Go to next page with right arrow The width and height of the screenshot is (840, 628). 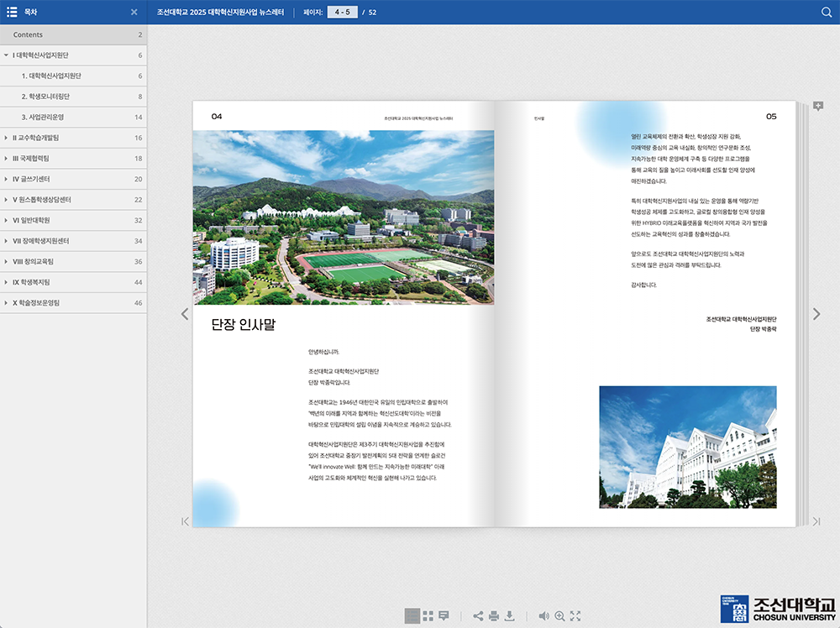(816, 314)
